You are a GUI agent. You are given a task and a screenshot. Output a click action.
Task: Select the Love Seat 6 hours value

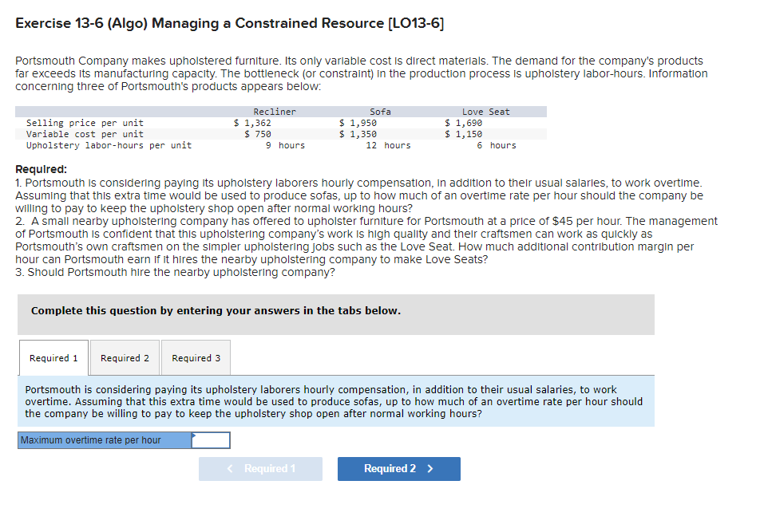pos(497,145)
